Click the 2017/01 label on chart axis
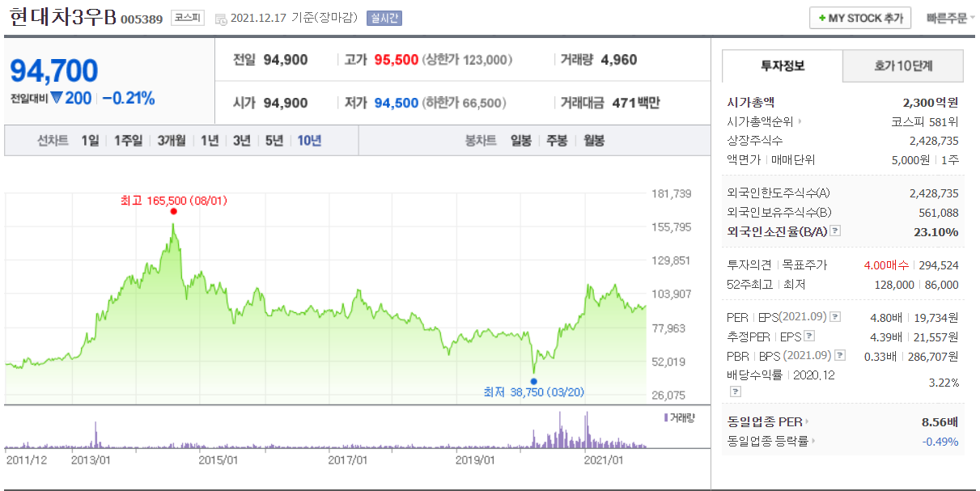The image size is (980, 491). click(348, 459)
